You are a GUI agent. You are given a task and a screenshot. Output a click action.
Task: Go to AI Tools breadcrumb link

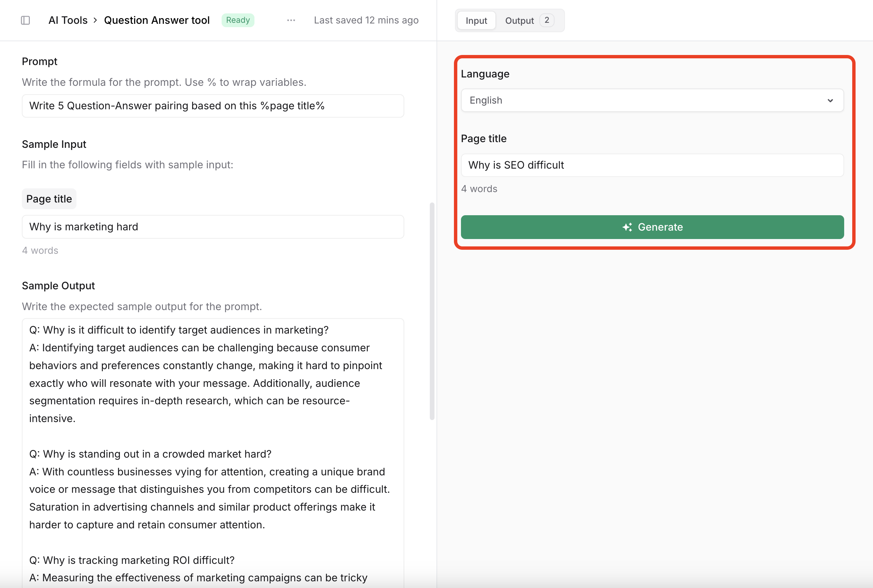point(68,20)
